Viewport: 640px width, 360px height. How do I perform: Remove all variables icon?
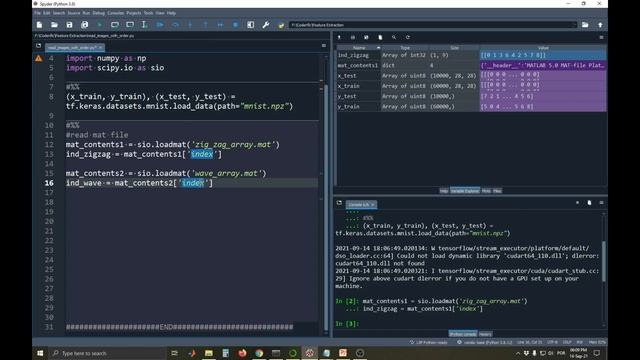click(x=380, y=37)
